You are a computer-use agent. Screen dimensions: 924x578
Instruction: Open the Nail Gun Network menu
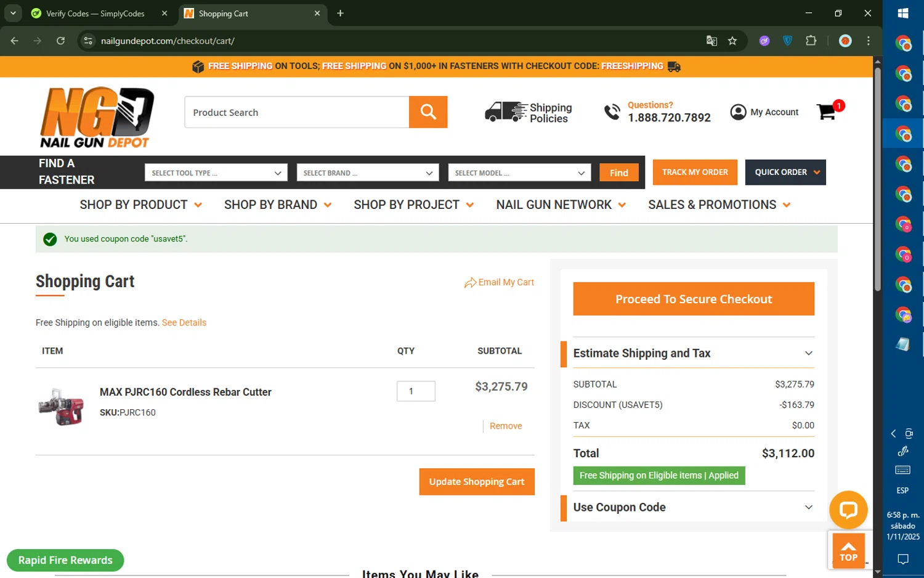(x=561, y=205)
